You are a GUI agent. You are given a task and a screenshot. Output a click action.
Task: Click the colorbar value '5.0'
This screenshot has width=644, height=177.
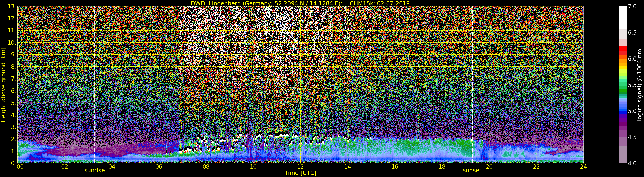(x=632, y=111)
